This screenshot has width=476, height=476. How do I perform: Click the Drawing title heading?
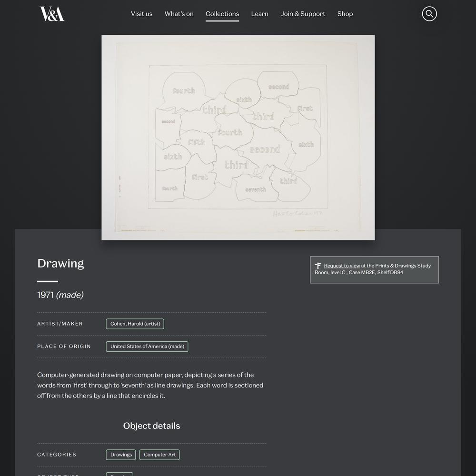pos(60,264)
